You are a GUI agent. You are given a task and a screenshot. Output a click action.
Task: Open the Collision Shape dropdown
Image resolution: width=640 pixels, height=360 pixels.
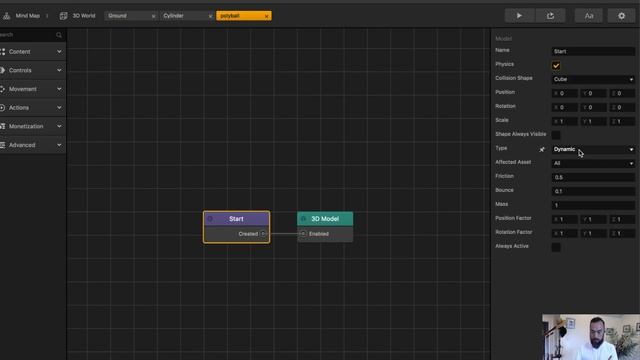593,79
